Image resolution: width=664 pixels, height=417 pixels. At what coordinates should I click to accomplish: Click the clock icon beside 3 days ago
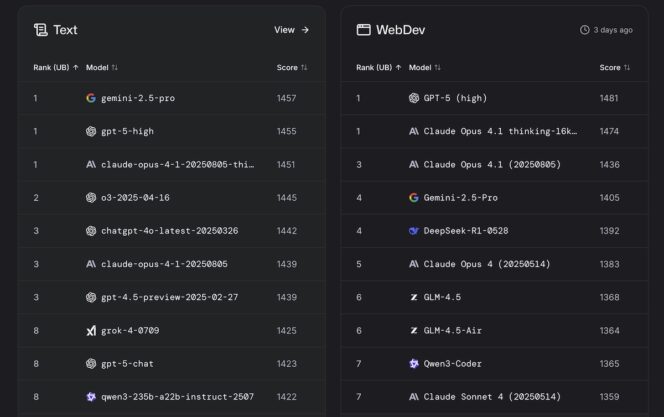pos(584,30)
